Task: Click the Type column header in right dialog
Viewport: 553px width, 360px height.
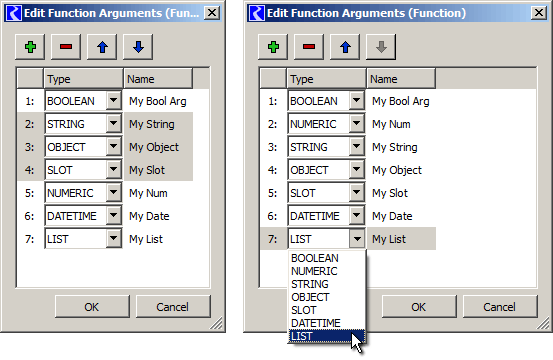Action: (326, 79)
